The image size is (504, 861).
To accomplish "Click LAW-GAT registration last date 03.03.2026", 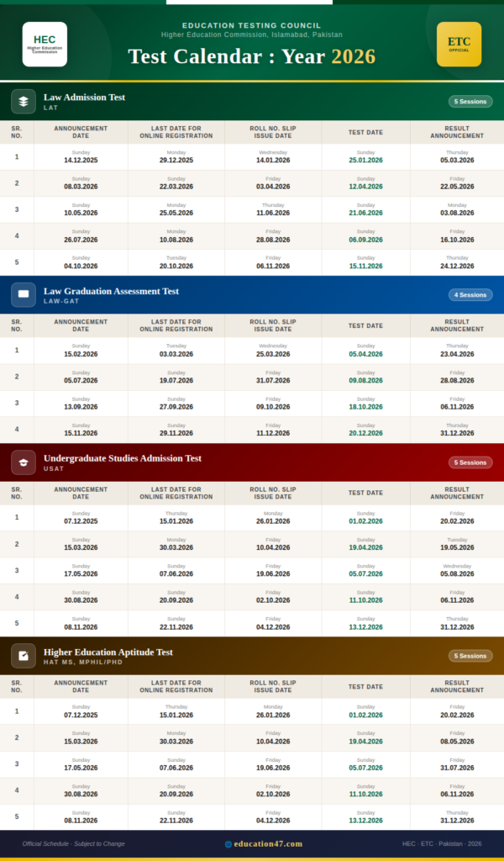I will pos(176,354).
